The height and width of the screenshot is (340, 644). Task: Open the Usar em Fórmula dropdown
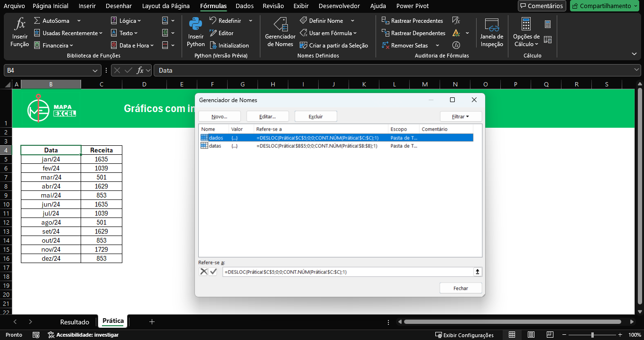pyautogui.click(x=328, y=33)
